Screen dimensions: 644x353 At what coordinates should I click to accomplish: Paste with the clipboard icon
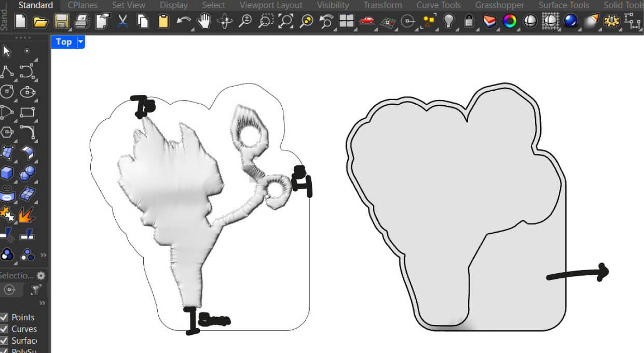tap(163, 21)
